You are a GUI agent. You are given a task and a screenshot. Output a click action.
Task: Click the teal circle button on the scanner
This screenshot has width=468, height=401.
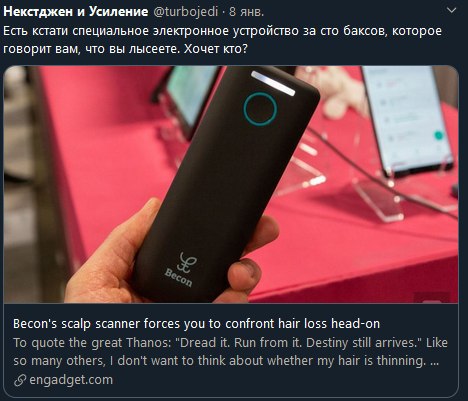(x=260, y=109)
